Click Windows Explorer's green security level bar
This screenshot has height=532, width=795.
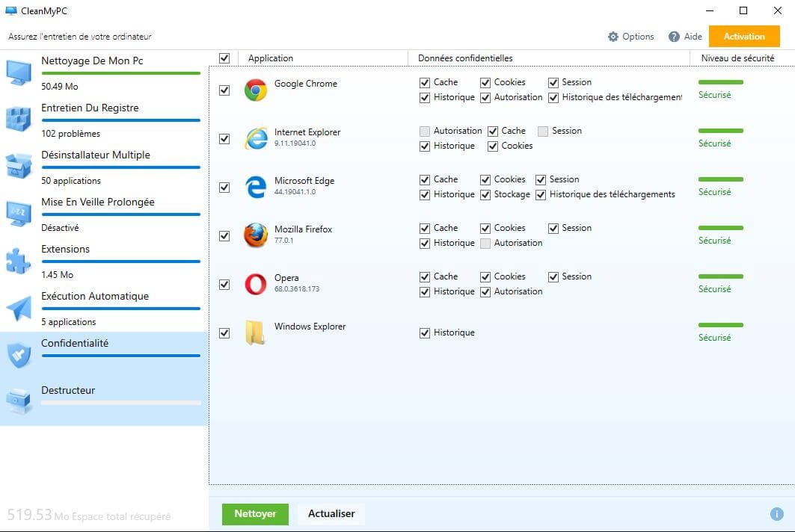click(720, 325)
